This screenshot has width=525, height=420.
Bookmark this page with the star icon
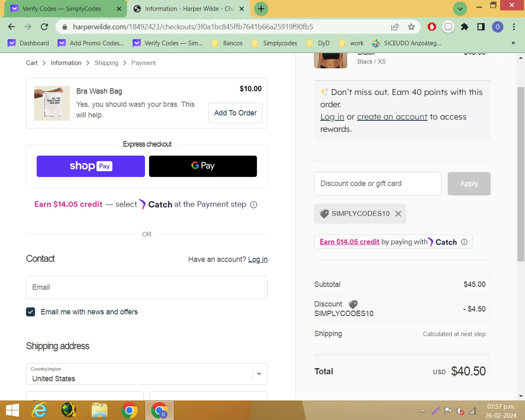tap(411, 27)
